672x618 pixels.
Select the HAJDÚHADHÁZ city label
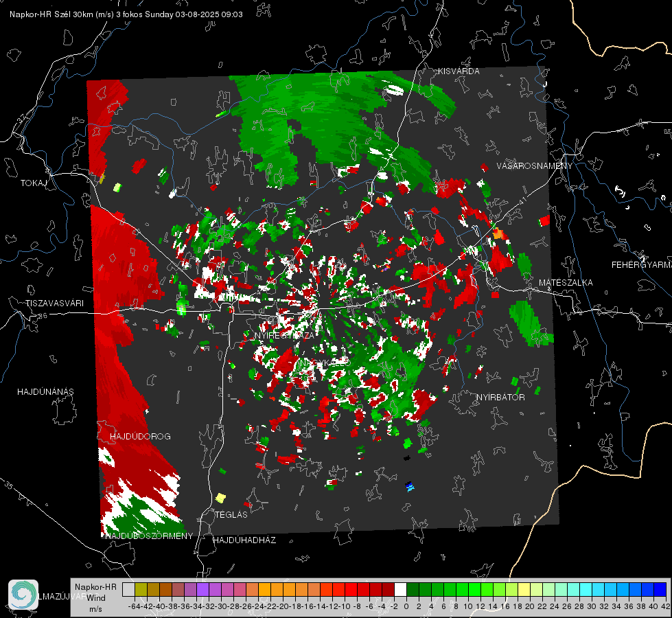coord(244,540)
